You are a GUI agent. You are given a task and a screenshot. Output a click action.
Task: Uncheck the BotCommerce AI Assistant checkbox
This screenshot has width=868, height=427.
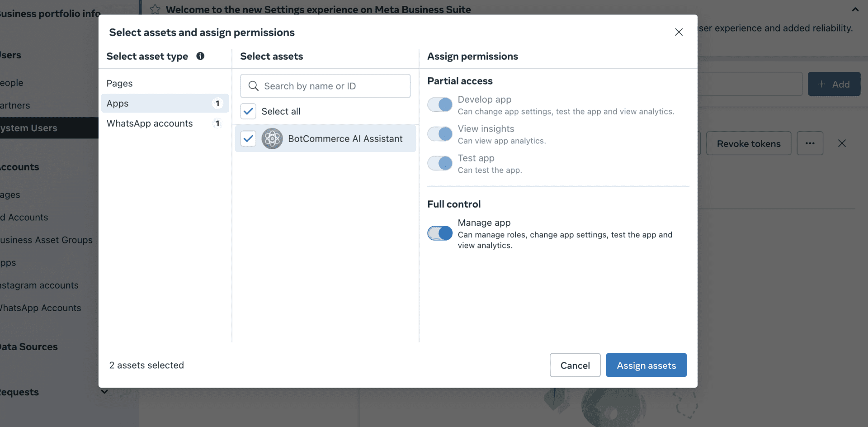point(248,139)
